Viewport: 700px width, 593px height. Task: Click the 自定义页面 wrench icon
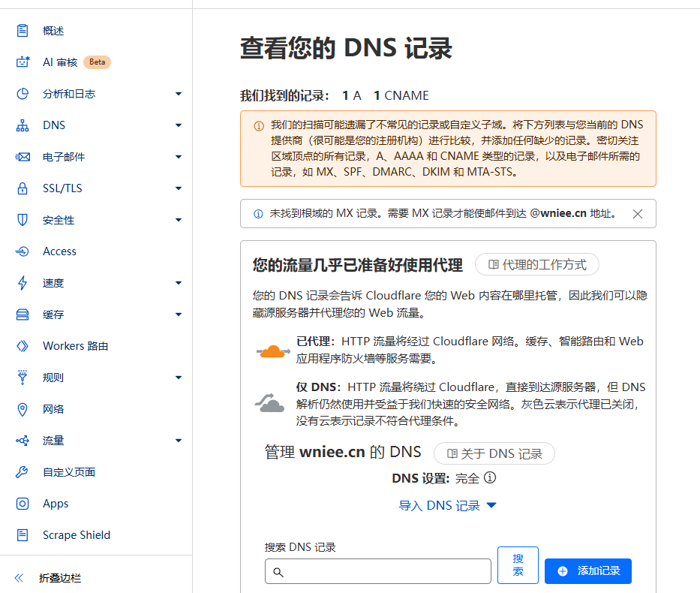tap(22, 472)
